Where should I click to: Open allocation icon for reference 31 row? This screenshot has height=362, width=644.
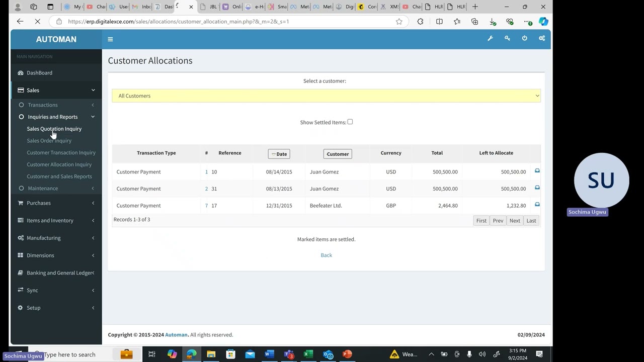coord(537,188)
